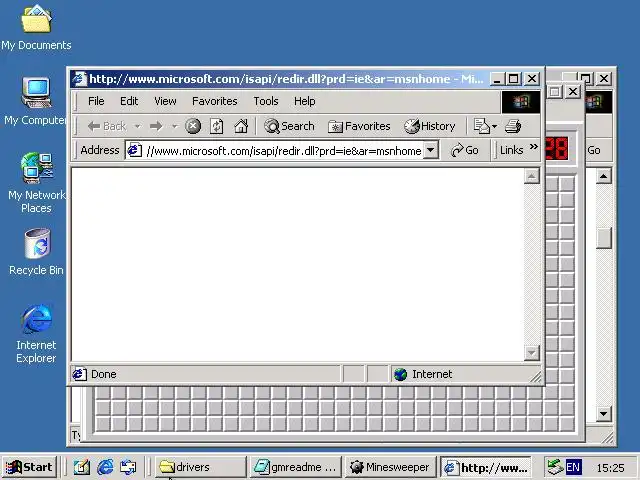Stop page loading with the Stop icon
This screenshot has height=480, width=640.
(193, 126)
